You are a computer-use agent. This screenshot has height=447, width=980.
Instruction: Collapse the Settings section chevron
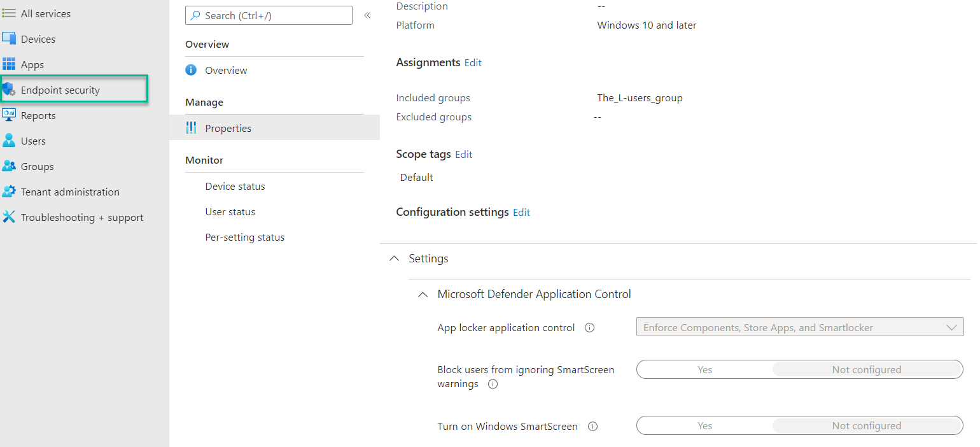pyautogui.click(x=395, y=259)
